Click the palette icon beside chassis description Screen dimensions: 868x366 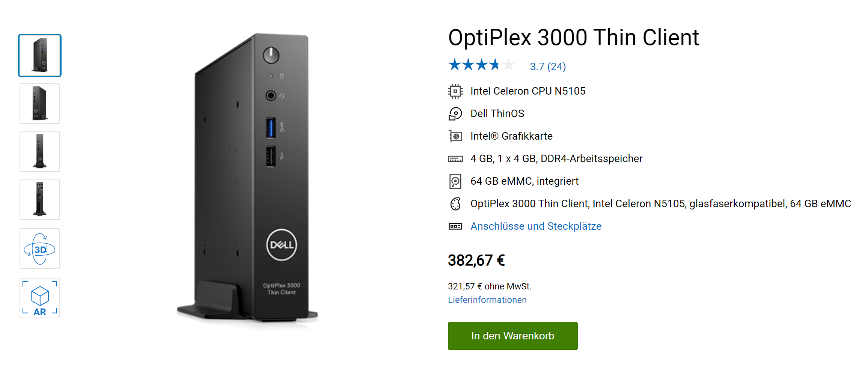455,204
